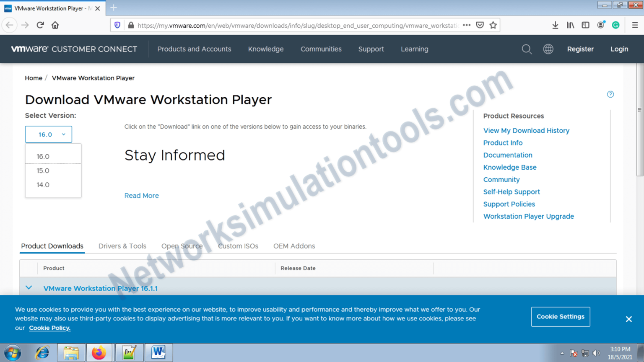
Task: Toggle the sidebar view icon
Action: coord(585,25)
